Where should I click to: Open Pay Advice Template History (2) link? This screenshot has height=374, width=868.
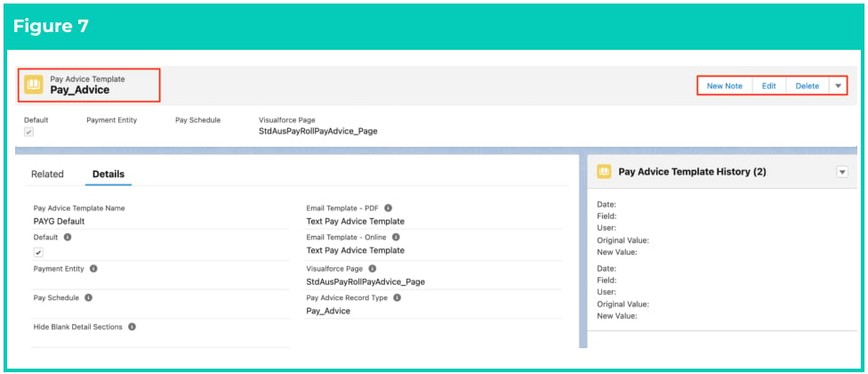tap(692, 172)
